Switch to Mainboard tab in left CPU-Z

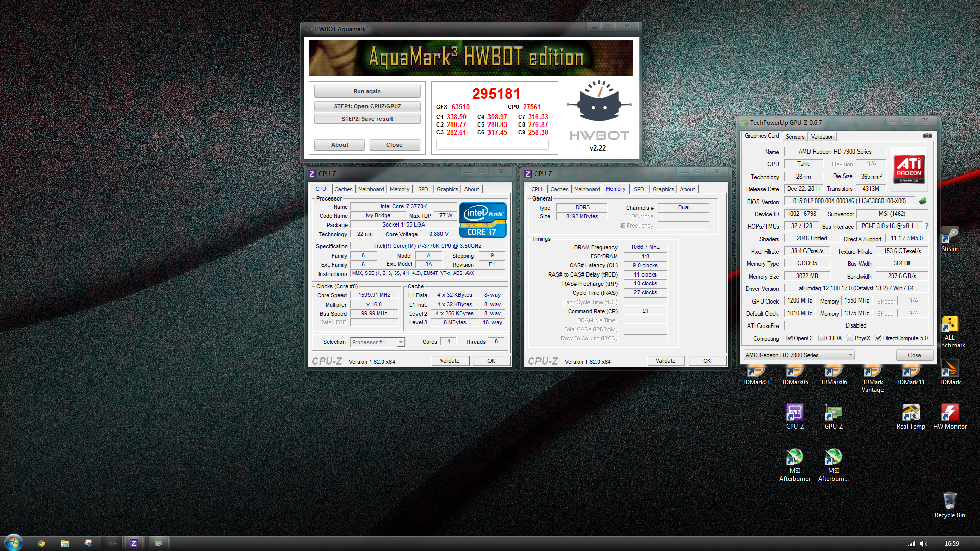tap(371, 189)
